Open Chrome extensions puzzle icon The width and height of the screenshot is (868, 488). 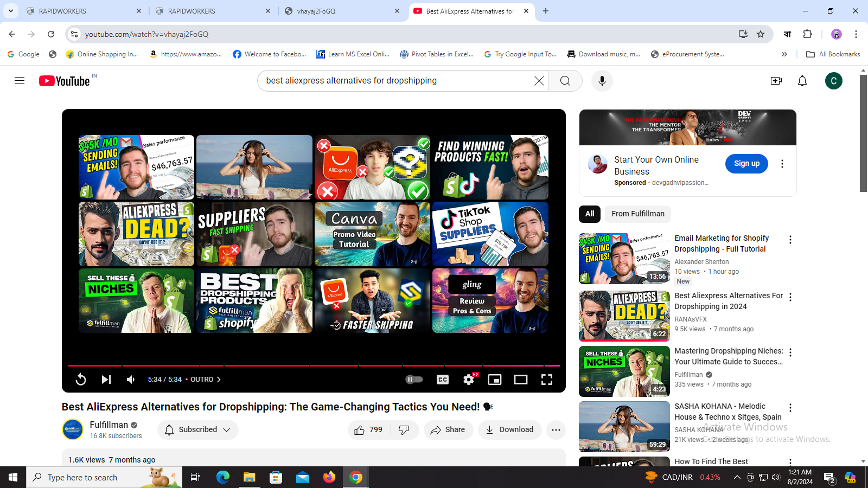(807, 34)
